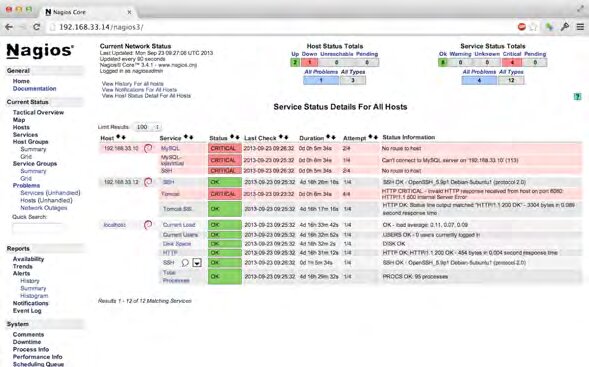
Task: Open Documentation in the sidebar
Action: [35, 89]
